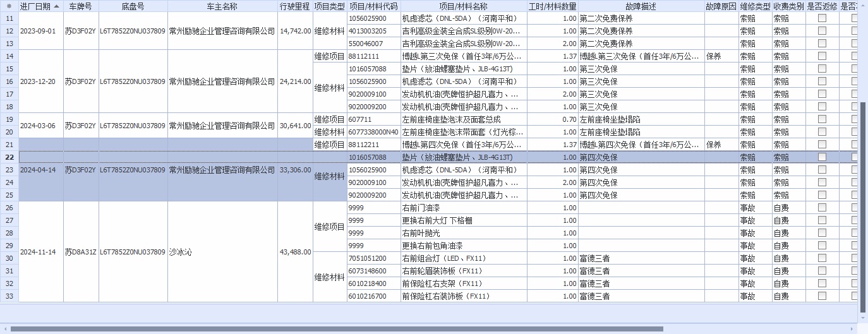This screenshot has width=868, height=334.
Task: Check 是否返修 box in row 25
Action: point(823,195)
